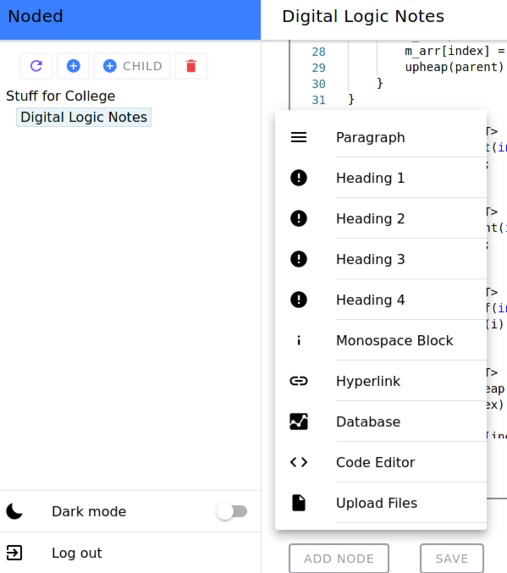Click the Dark mode label
This screenshot has height=573, width=507.
[x=89, y=512]
